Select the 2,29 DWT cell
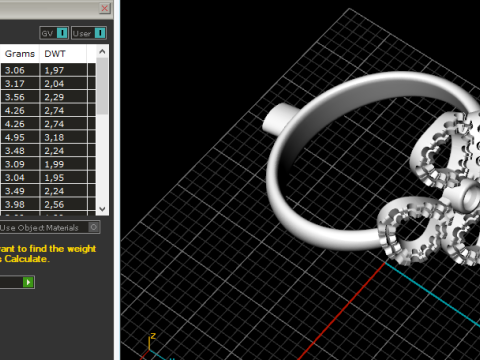 click(x=63, y=97)
